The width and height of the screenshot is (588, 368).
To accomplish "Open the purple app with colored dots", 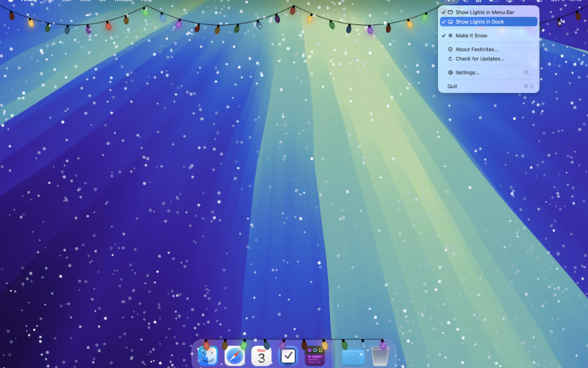I will 315,356.
